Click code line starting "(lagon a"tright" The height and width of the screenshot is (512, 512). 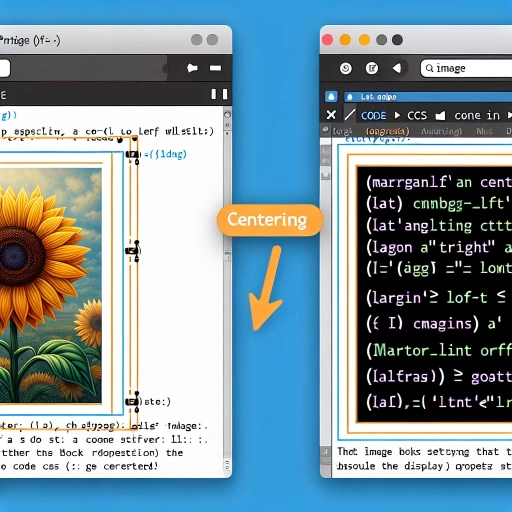pos(439,247)
